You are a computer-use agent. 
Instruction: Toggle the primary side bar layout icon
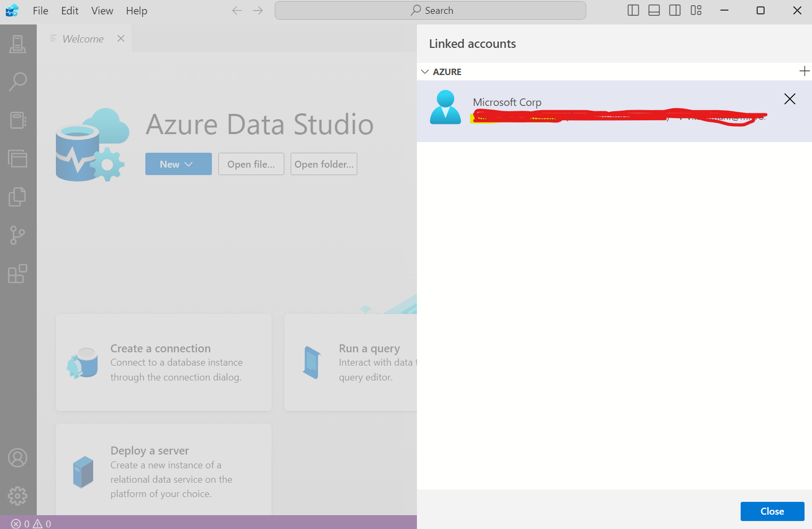point(633,11)
